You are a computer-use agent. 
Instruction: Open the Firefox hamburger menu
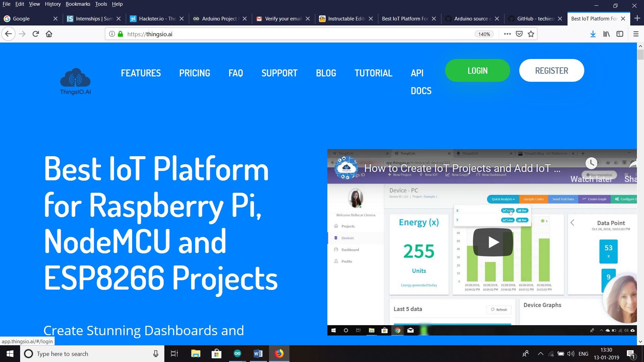pyautogui.click(x=636, y=34)
